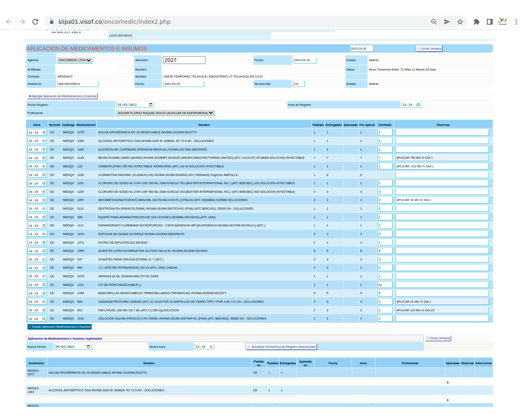Open clock picker in Hora de Registro field

(418, 105)
